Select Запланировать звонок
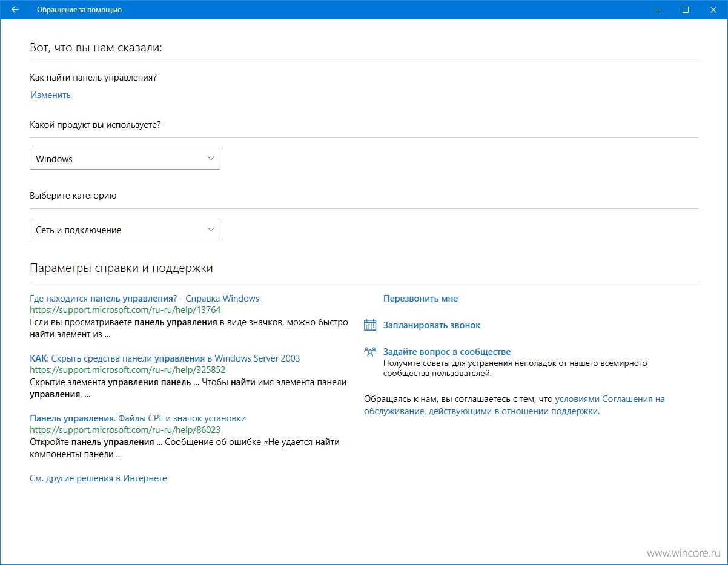728x565 pixels. (432, 325)
